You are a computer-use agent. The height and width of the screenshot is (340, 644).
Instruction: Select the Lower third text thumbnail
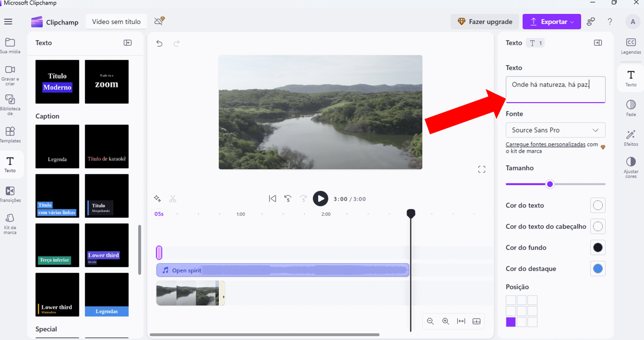(107, 245)
